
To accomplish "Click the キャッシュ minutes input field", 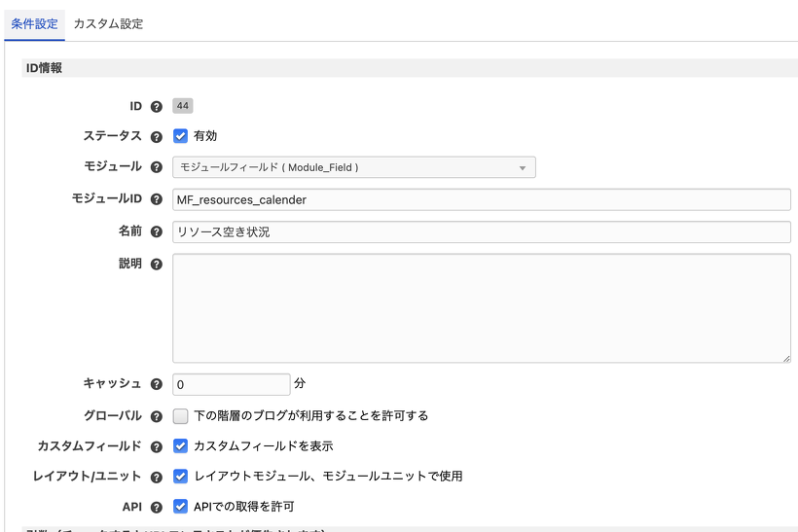I will (x=231, y=384).
